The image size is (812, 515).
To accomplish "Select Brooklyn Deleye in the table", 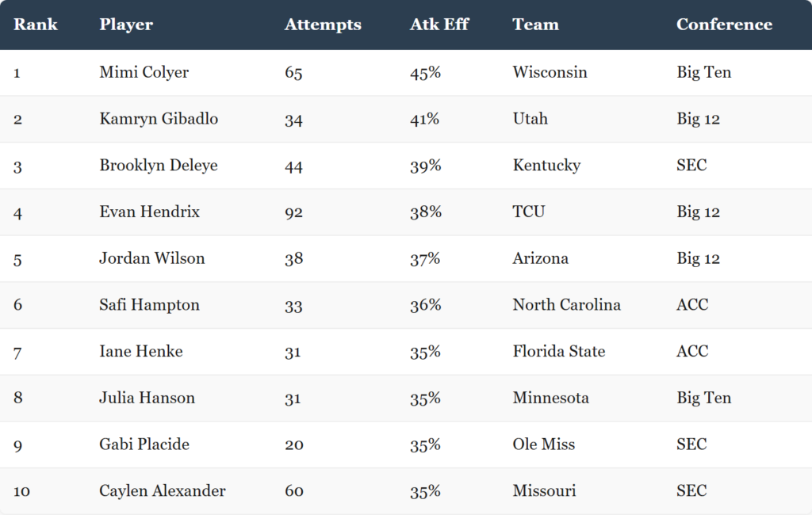I will click(x=159, y=166).
